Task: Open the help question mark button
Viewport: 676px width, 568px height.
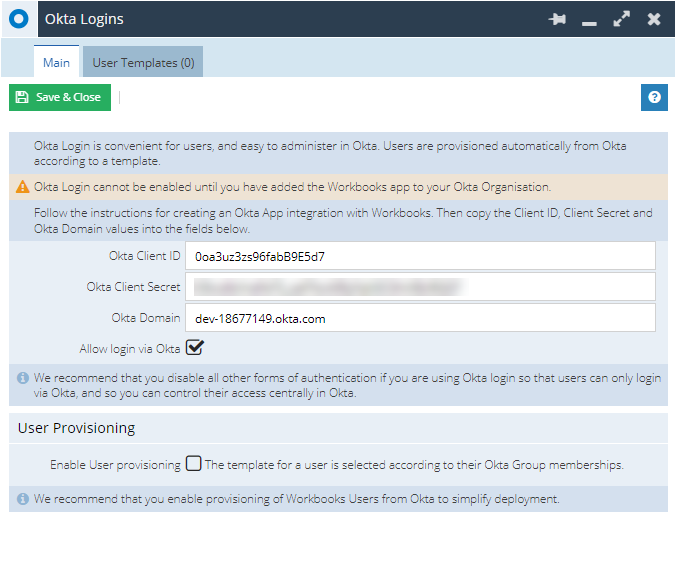Action: 654,97
